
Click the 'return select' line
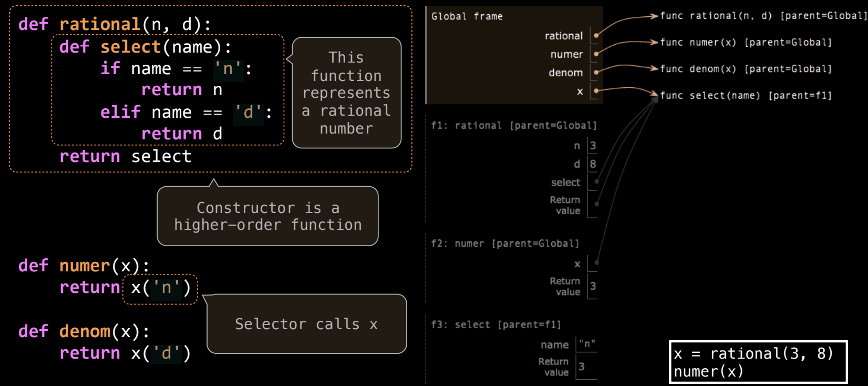[126, 156]
